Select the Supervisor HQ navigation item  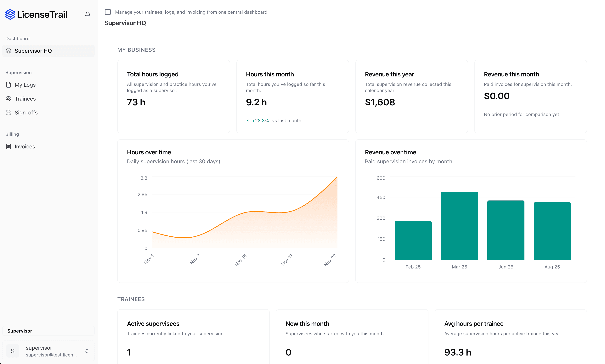point(33,51)
